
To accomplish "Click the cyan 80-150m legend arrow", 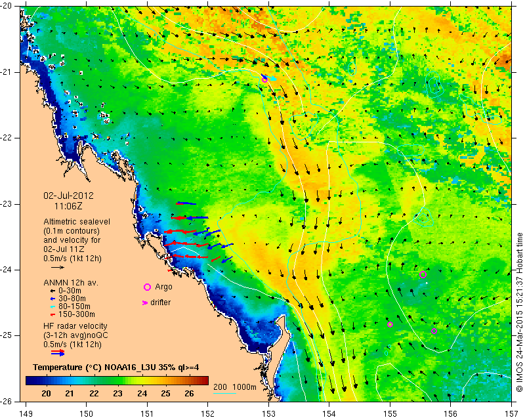I will 53,306.
